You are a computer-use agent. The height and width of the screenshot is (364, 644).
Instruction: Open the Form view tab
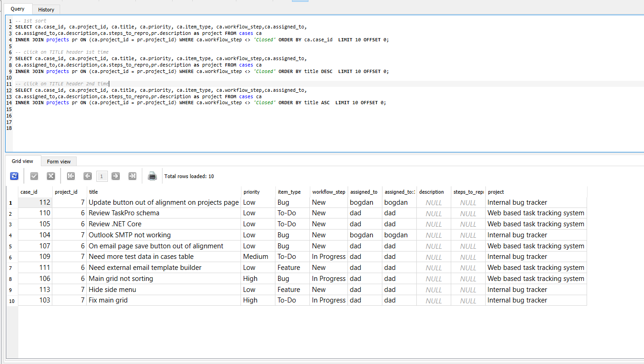coord(59,162)
